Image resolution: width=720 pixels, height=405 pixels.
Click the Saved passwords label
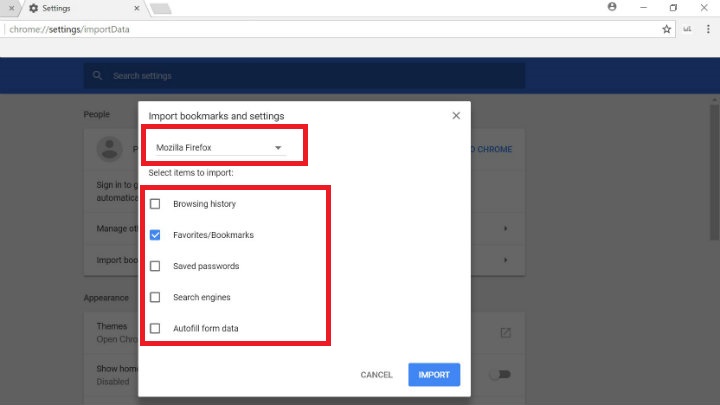click(x=206, y=266)
